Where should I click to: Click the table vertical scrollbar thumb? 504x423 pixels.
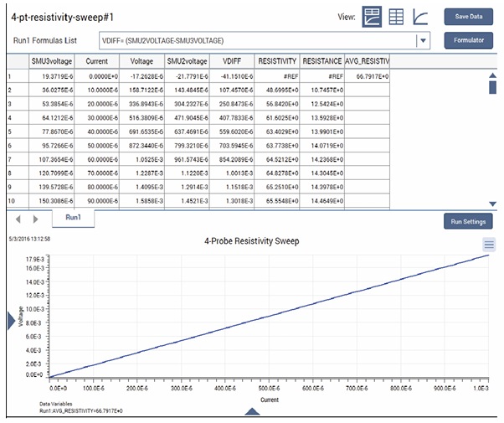point(492,87)
